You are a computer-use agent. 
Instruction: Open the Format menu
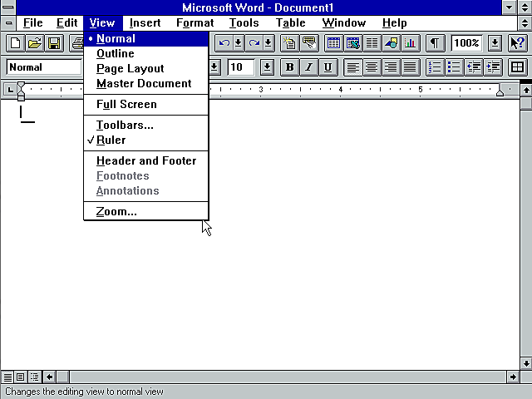point(195,22)
